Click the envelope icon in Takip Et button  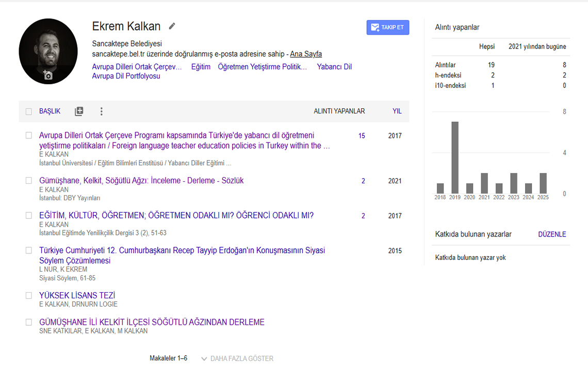pos(374,27)
